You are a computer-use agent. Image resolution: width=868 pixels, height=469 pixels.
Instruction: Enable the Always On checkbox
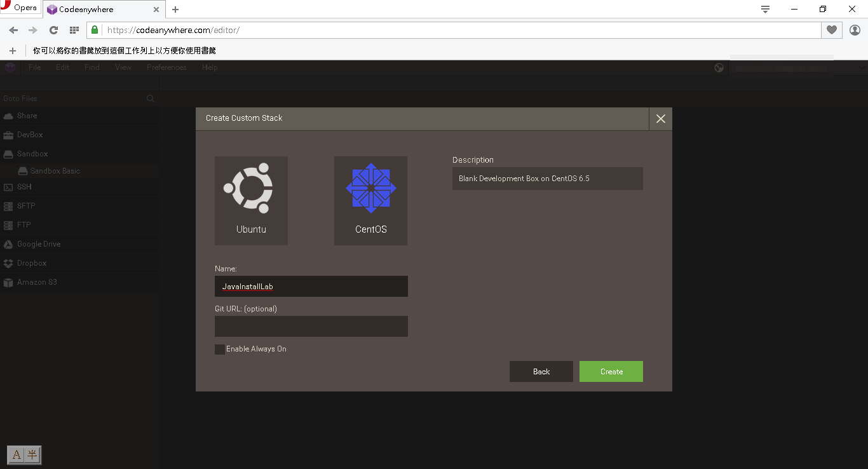[219, 349]
